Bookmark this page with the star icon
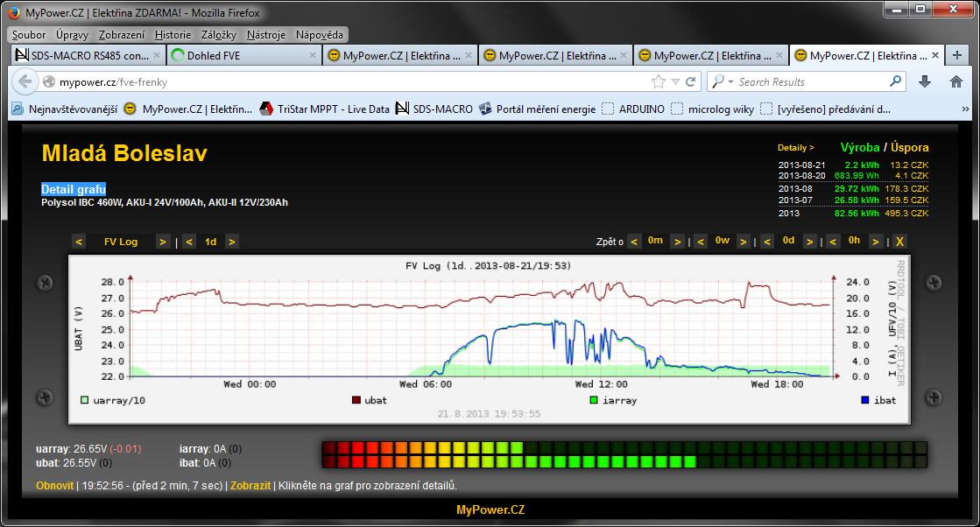The image size is (980, 527). click(x=659, y=81)
